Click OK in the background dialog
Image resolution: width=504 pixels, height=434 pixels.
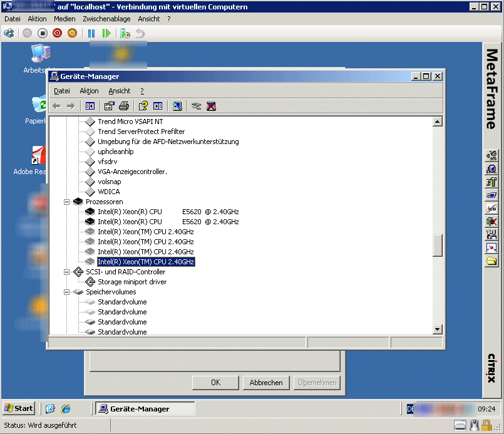[x=215, y=383]
